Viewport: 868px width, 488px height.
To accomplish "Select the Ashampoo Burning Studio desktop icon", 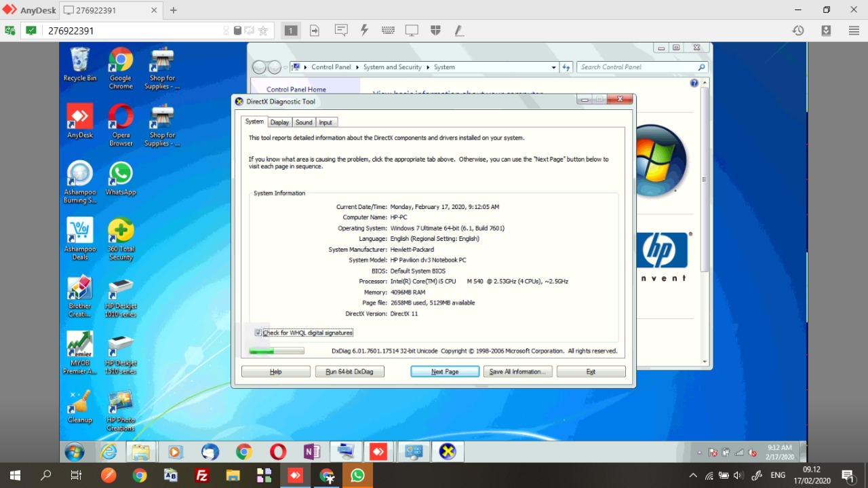I will pos(80,183).
